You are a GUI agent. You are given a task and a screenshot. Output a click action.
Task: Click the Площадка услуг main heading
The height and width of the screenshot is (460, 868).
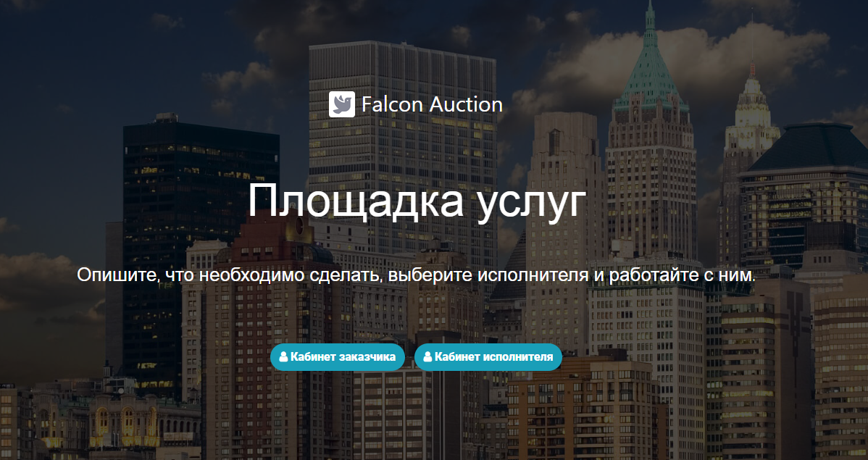[417, 202]
